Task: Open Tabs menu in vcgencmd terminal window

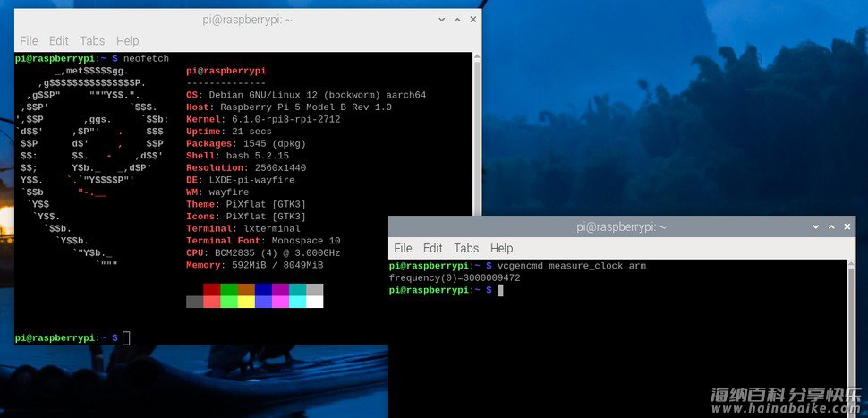Action: pyautogui.click(x=466, y=248)
